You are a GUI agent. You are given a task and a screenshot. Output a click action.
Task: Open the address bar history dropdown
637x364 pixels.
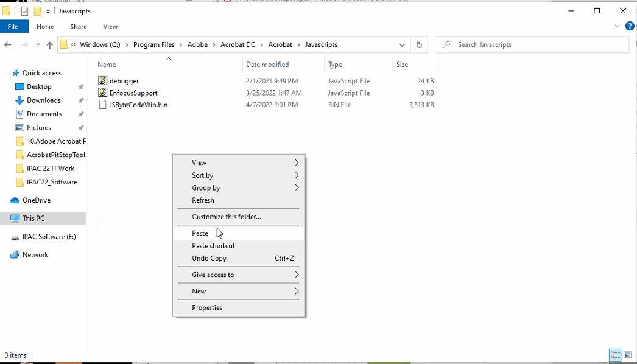tap(402, 45)
